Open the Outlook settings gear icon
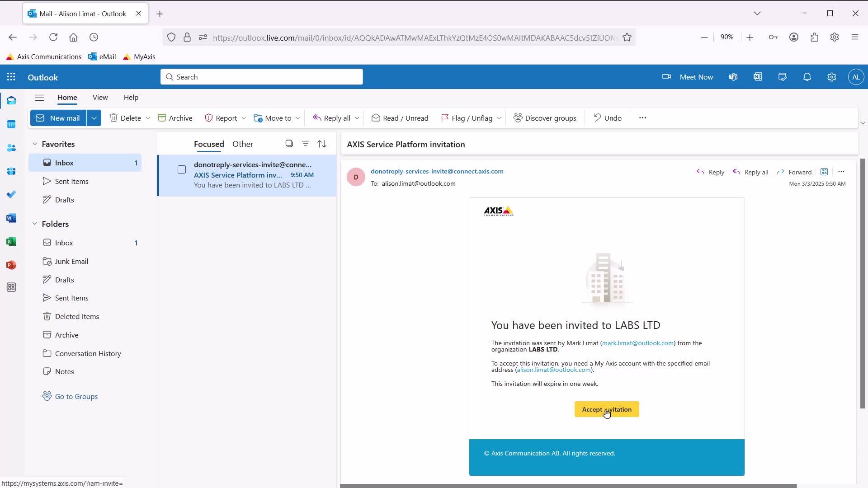 pyautogui.click(x=831, y=77)
